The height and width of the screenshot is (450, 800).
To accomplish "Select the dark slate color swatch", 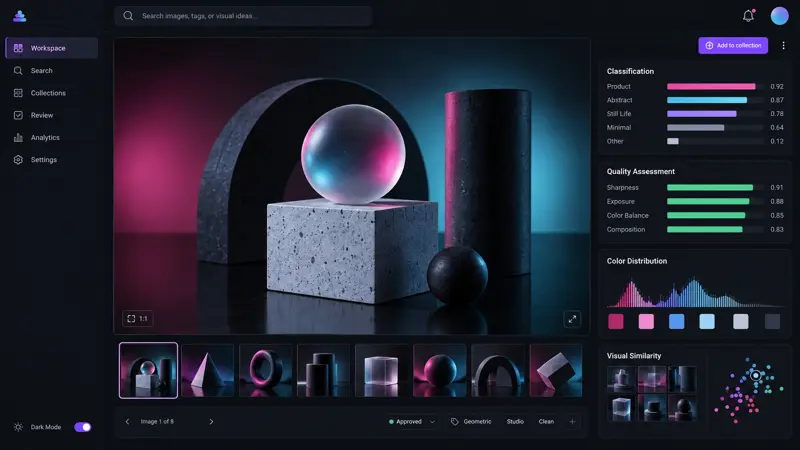I will click(x=772, y=321).
